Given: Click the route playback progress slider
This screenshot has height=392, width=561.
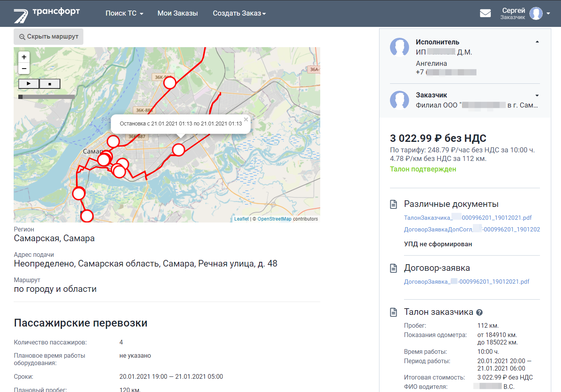Looking at the screenshot, I should click(x=47, y=97).
